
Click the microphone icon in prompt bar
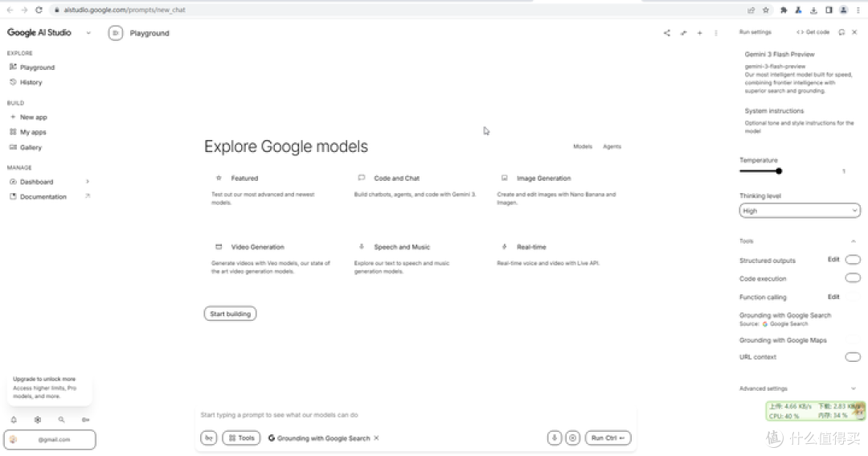(554, 438)
